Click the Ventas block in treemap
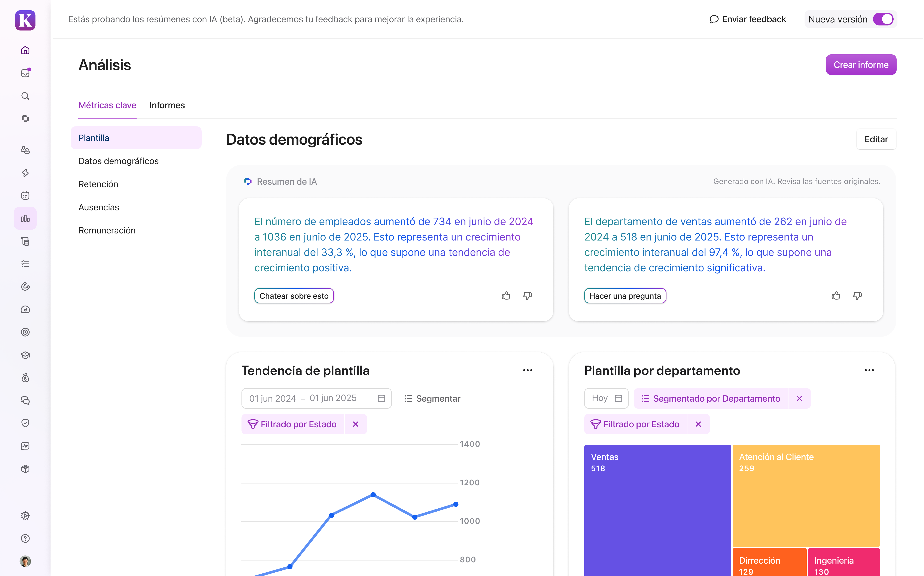 [657, 511]
